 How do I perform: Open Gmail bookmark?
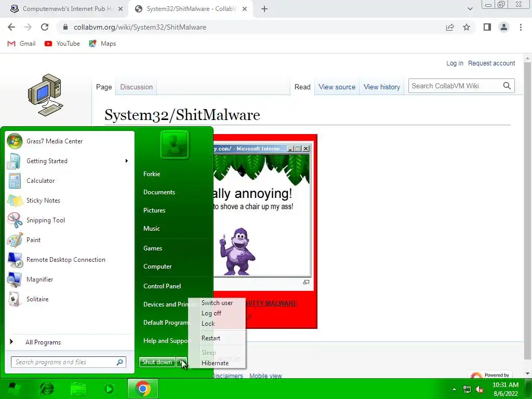pyautogui.click(x=21, y=44)
